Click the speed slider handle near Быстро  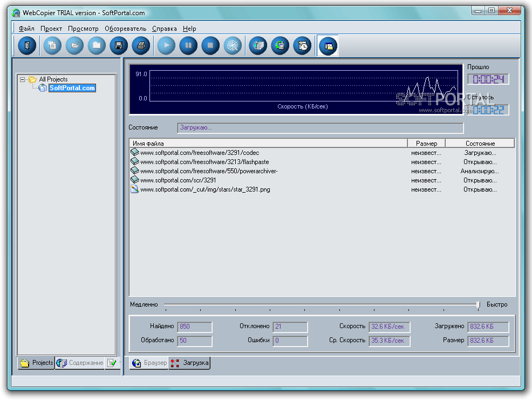478,305
